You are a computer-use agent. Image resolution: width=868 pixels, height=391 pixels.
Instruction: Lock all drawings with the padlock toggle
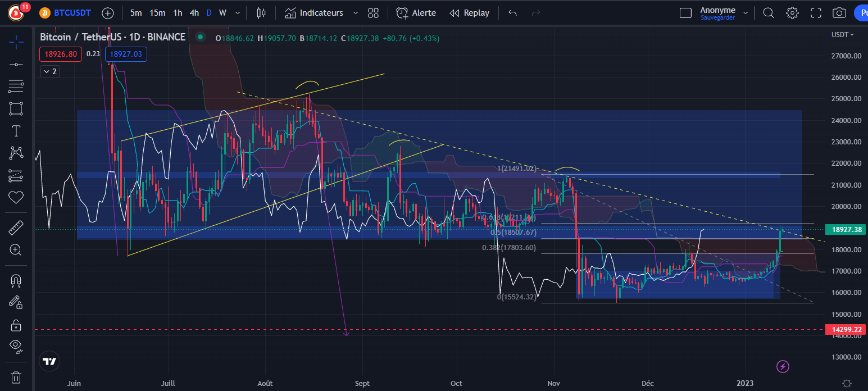(x=16, y=325)
